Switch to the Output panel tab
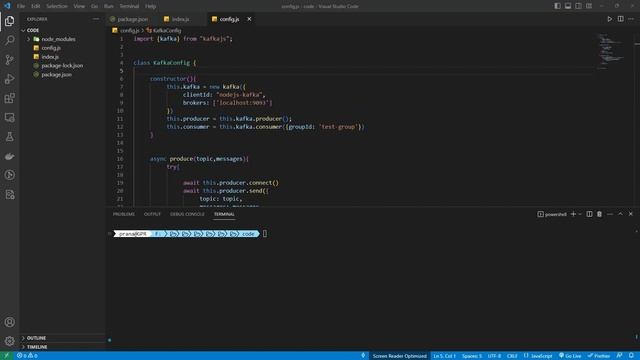This screenshot has width=640, height=360. 152,214
